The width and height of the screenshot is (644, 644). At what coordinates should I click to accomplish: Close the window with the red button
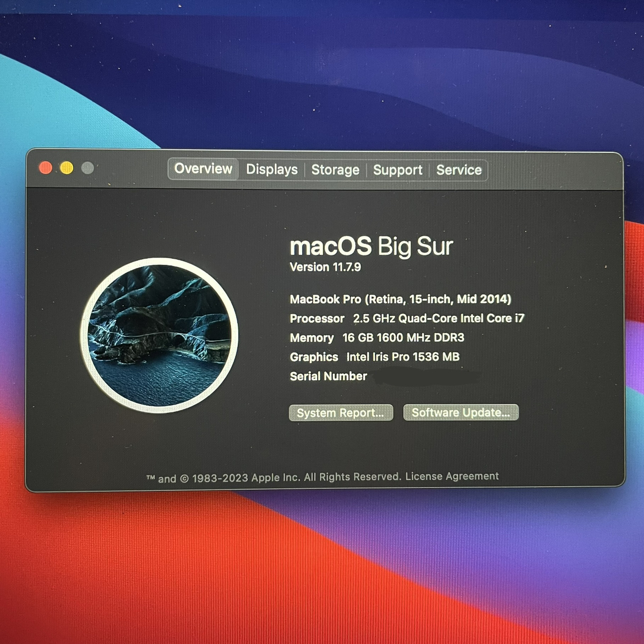click(46, 168)
